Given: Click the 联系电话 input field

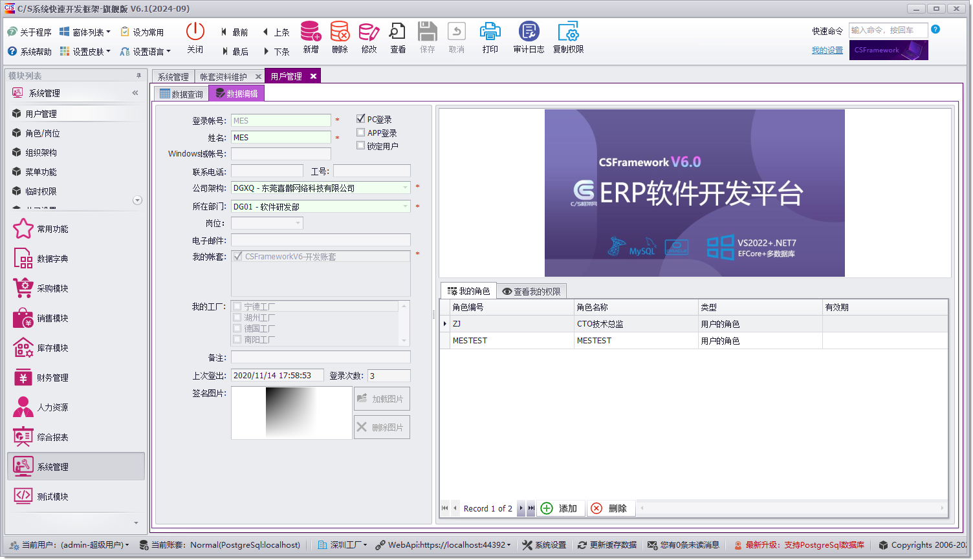Looking at the screenshot, I should [x=265, y=170].
